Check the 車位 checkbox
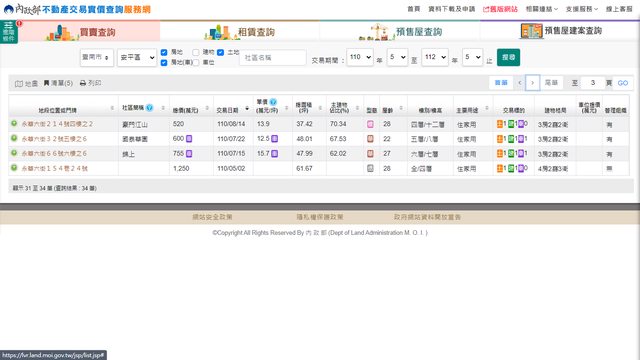The width and height of the screenshot is (640, 360). [x=196, y=62]
